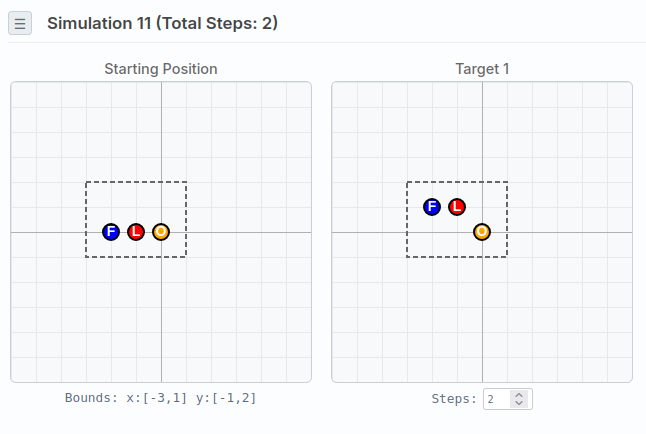Open the hamburger menu button

(x=20, y=23)
